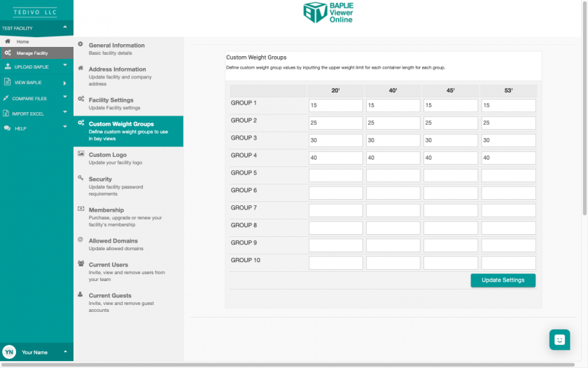This screenshot has height=368, width=588.
Task: Click the "GROUP 10" row label
Action: click(x=245, y=260)
